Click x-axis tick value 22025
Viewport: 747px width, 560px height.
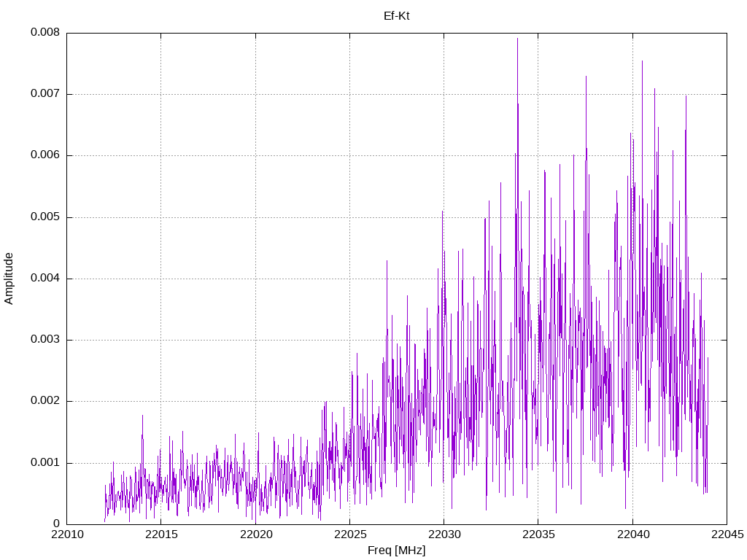point(350,534)
